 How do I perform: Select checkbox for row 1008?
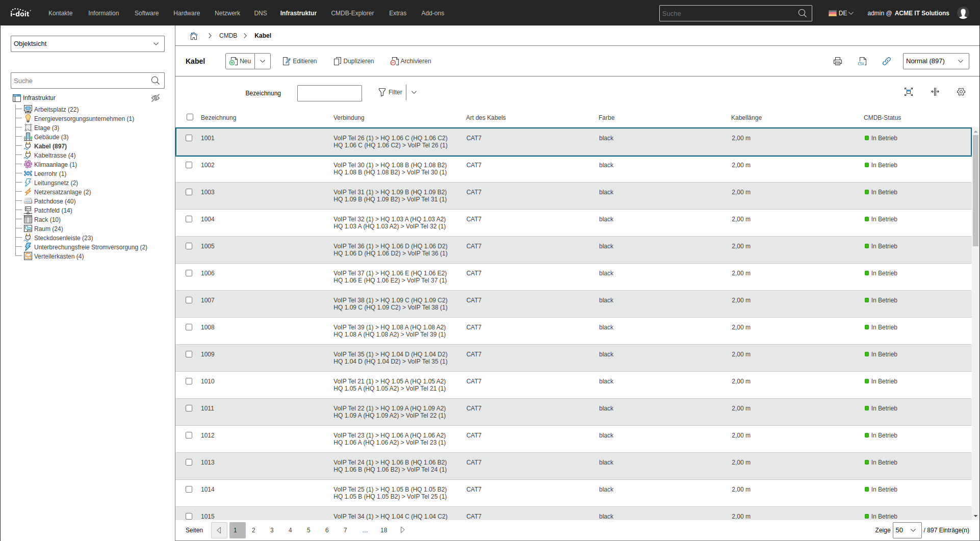point(189,327)
